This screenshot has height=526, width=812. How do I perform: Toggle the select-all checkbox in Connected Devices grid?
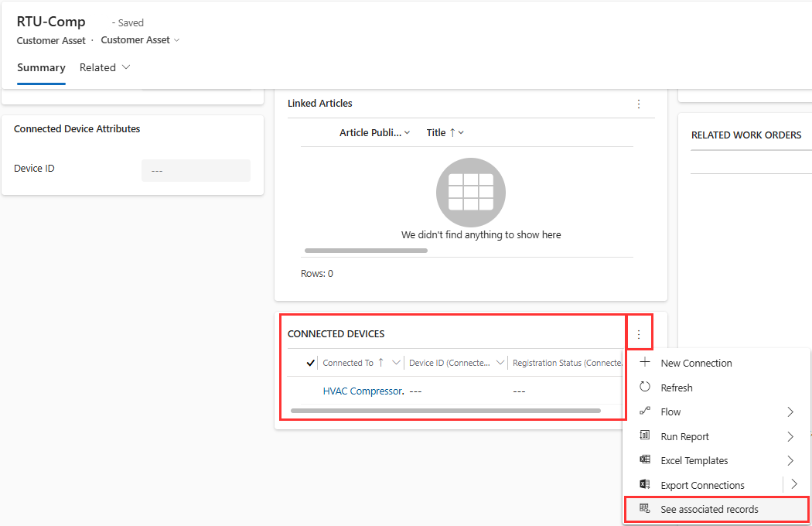tap(310, 362)
